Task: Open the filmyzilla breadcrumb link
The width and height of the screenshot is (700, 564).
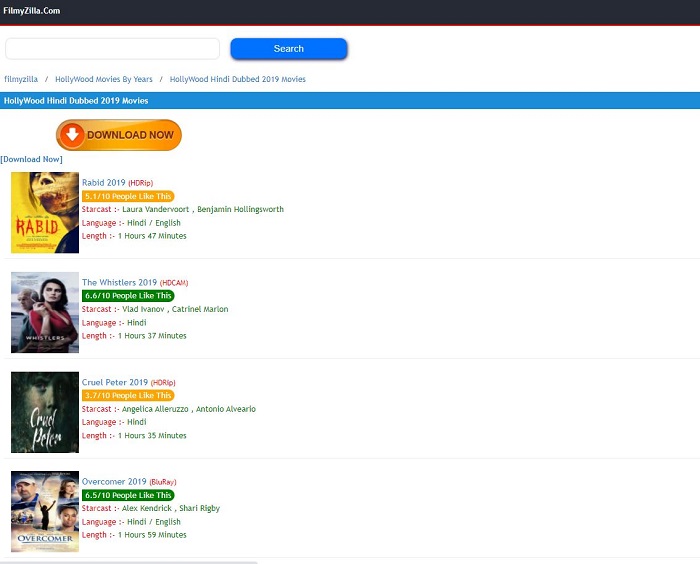Action: coord(21,79)
